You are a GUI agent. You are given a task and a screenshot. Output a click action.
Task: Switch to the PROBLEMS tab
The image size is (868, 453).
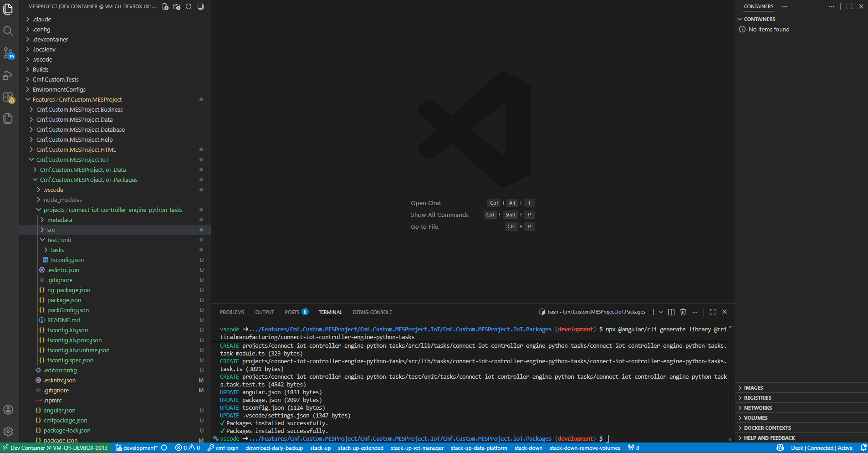[x=232, y=312]
